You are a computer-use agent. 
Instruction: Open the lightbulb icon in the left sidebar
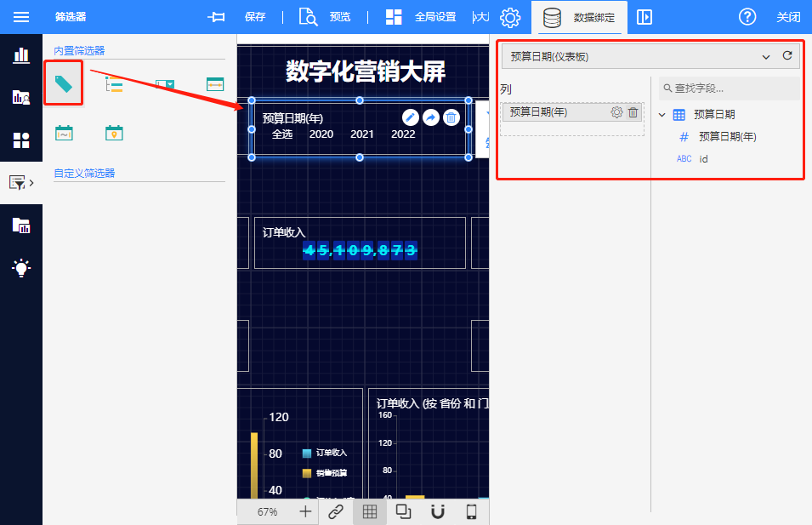click(21, 268)
